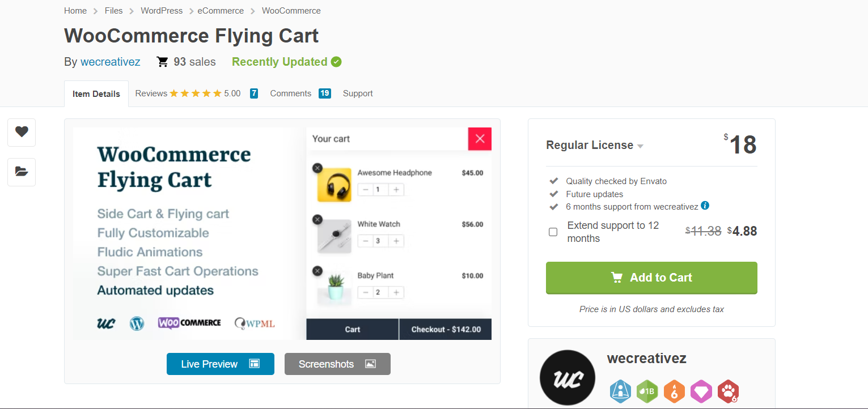Image resolution: width=868 pixels, height=409 pixels.
Task: Click the White Watch quantity field
Action: [x=381, y=241]
